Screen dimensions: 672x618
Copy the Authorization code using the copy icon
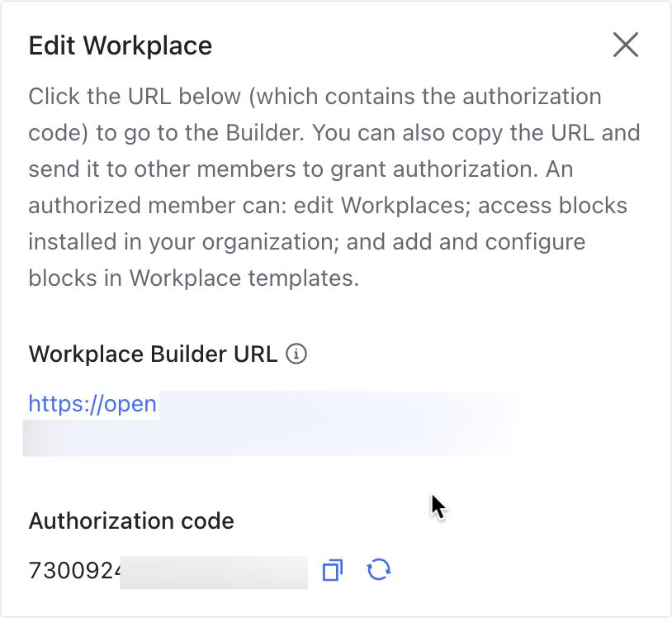click(x=332, y=570)
